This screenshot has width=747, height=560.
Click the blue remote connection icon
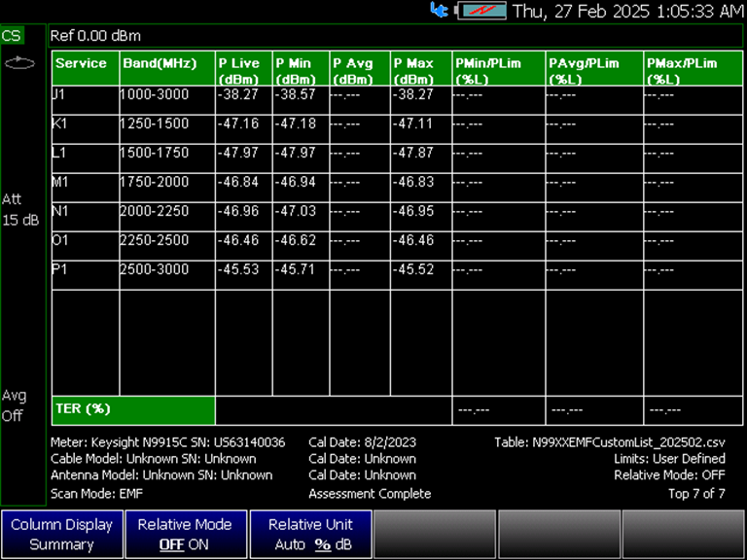click(439, 10)
